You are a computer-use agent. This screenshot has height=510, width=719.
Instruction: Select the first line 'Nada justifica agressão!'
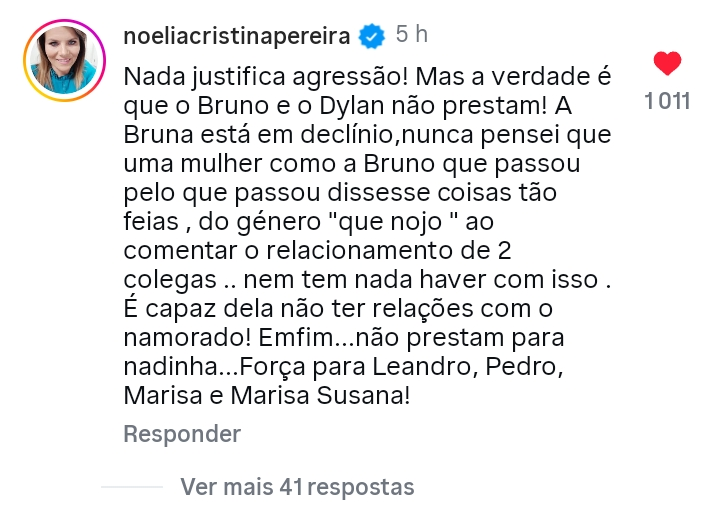tap(266, 77)
